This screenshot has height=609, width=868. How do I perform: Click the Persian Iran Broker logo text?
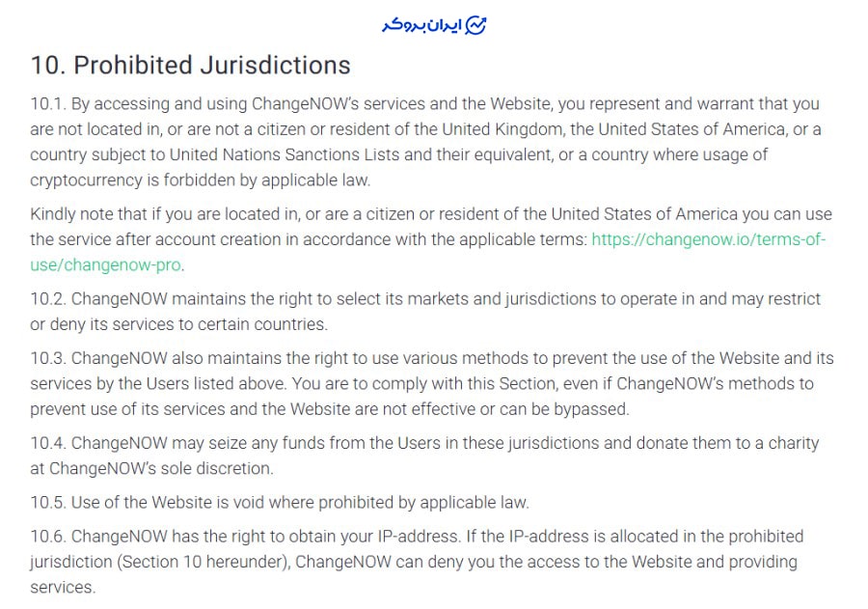421,26
